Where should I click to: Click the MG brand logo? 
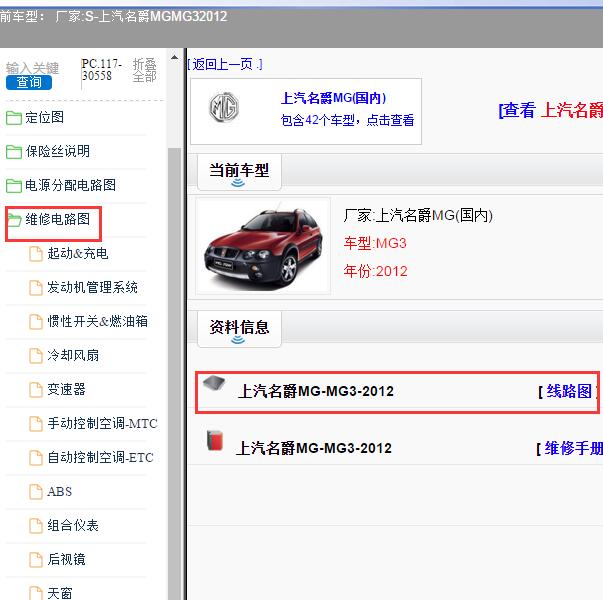pos(224,107)
